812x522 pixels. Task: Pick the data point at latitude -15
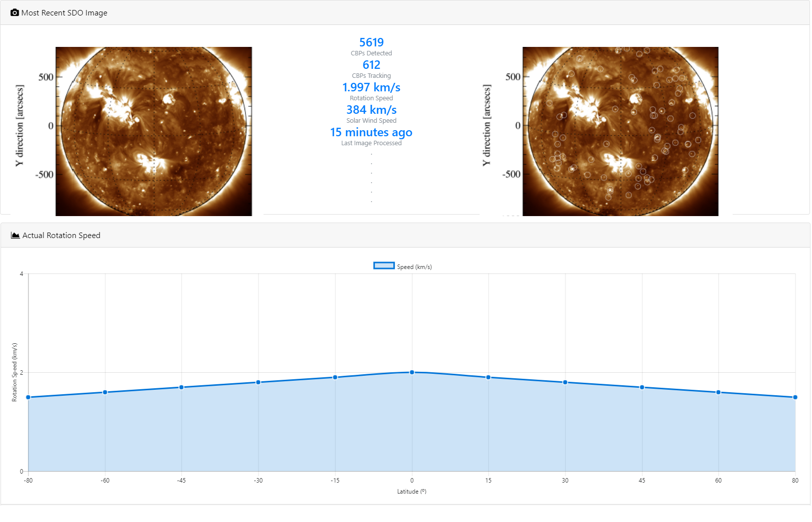coord(335,377)
